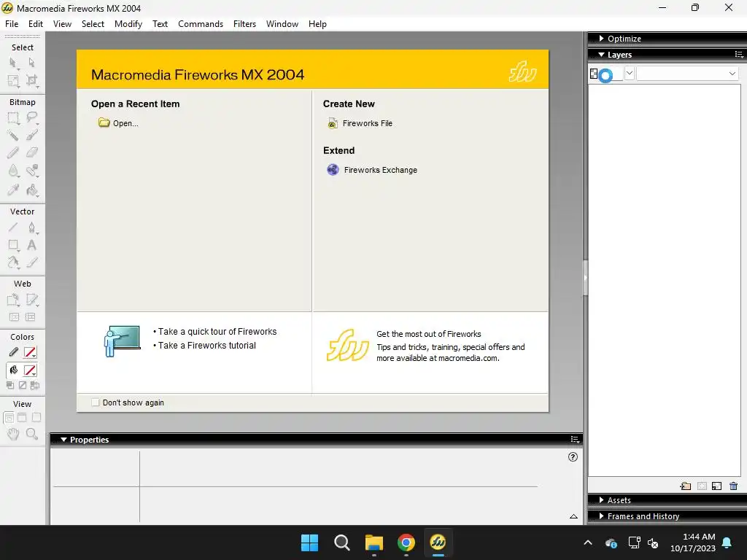Screen dimensions: 747x560
Task: Click the Properties panel help icon
Action: tap(573, 457)
